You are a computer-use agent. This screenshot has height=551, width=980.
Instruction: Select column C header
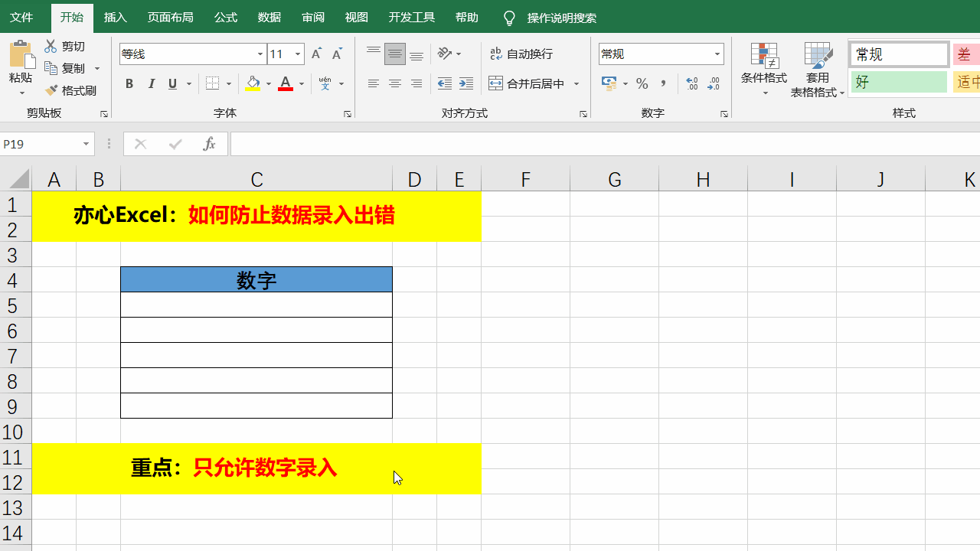point(256,179)
